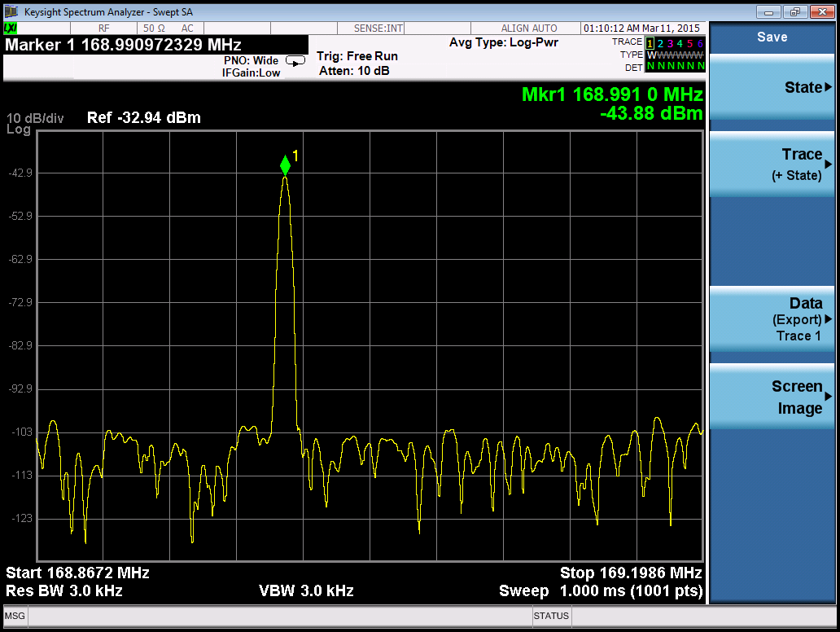Click the date and time display
The height and width of the screenshot is (632, 840).
click(x=641, y=29)
